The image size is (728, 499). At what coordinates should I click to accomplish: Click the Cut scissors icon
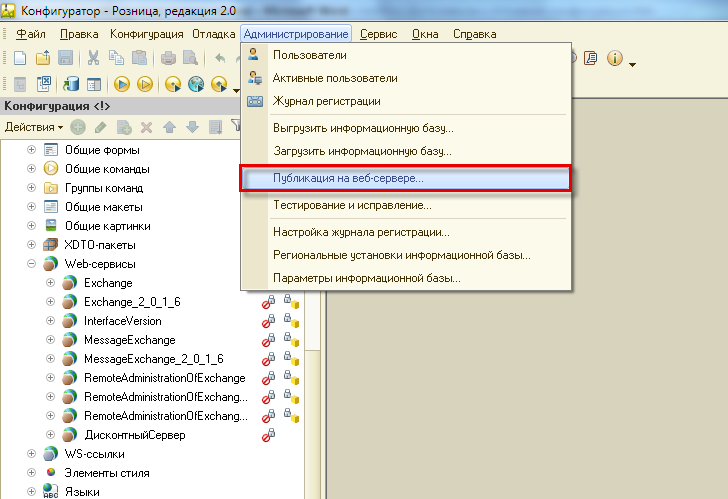tap(93, 59)
